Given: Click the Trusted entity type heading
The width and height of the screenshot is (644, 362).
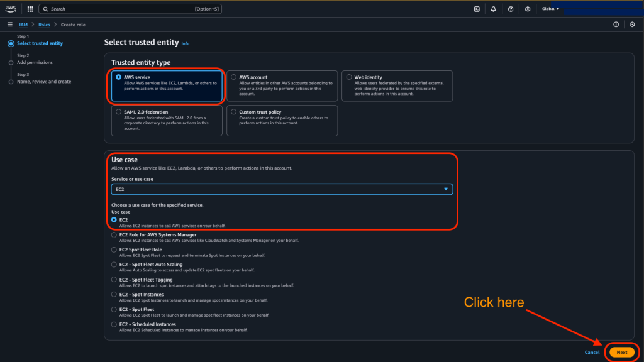Looking at the screenshot, I should [141, 62].
